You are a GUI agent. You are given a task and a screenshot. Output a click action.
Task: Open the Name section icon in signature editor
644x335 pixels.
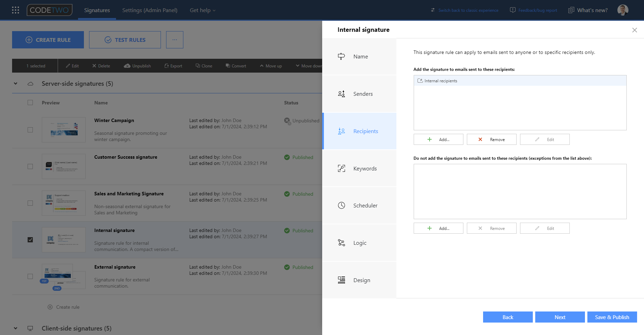tap(341, 56)
